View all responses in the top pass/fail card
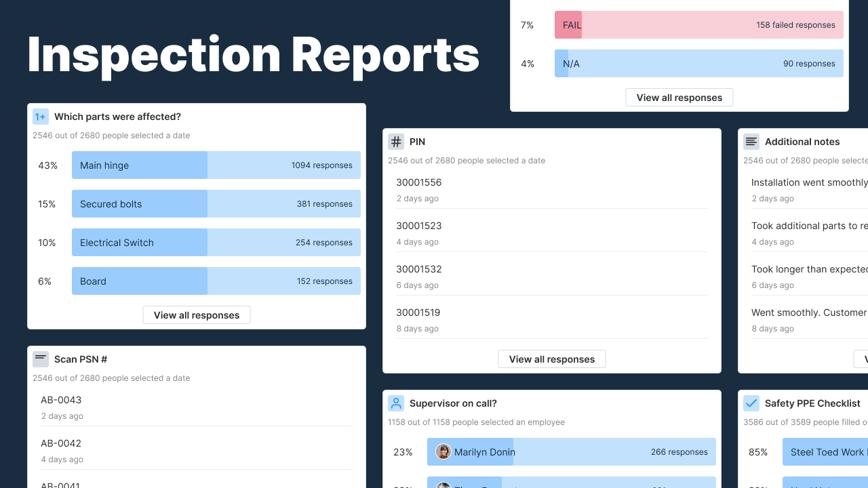 coord(679,97)
